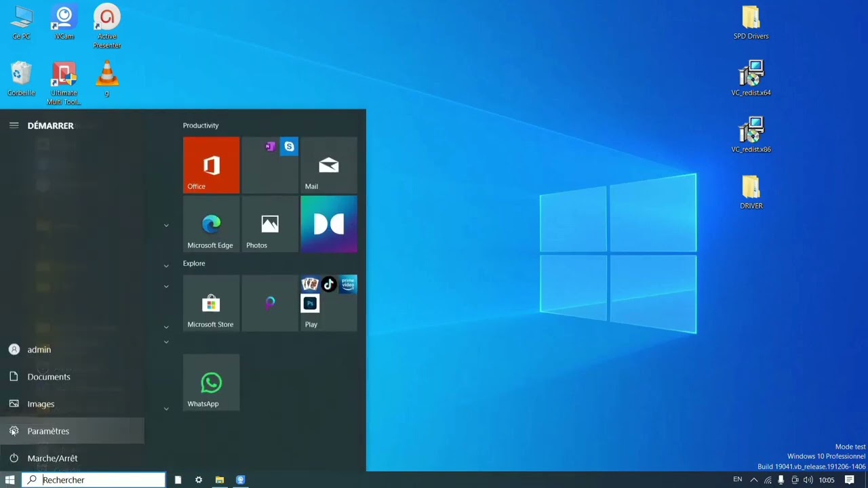
Task: Open the Microsoft Store tile
Action: (211, 304)
